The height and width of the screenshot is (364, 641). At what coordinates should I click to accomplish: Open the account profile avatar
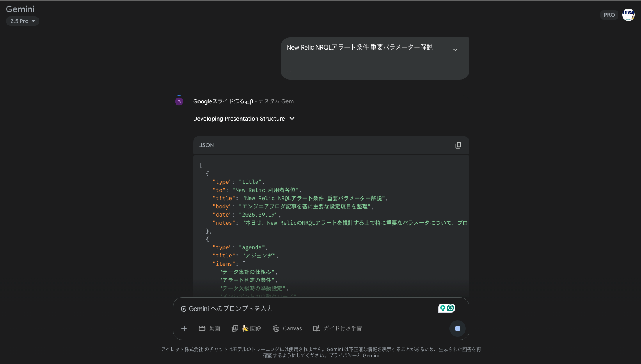tap(628, 15)
